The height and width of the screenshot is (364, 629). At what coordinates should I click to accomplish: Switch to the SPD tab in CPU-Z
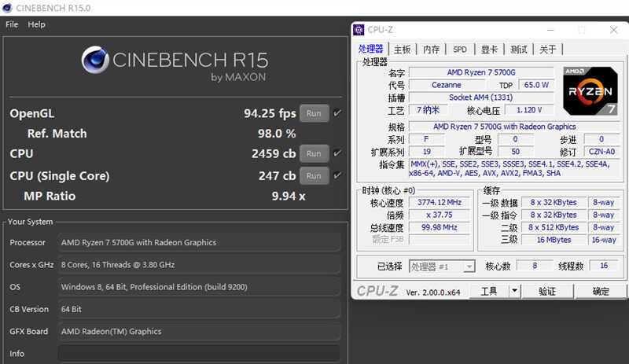460,50
